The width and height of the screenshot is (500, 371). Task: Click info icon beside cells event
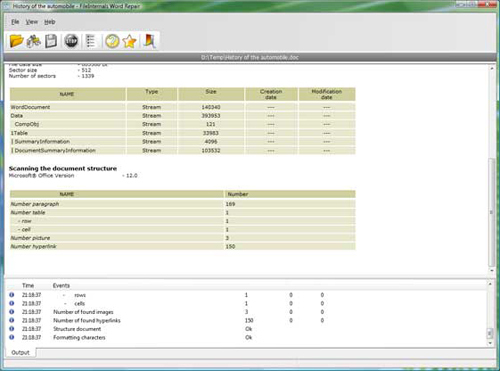12,303
